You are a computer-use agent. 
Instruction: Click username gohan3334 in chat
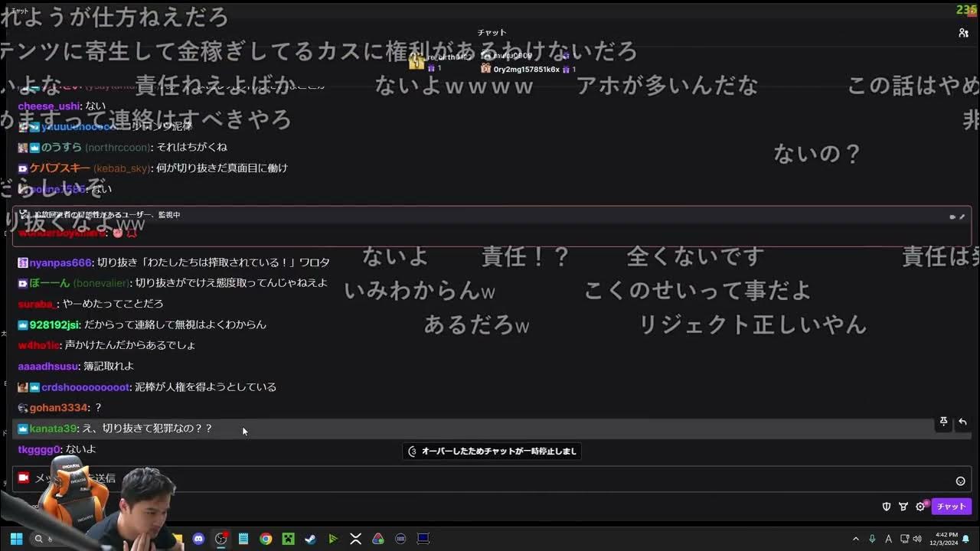(x=58, y=408)
